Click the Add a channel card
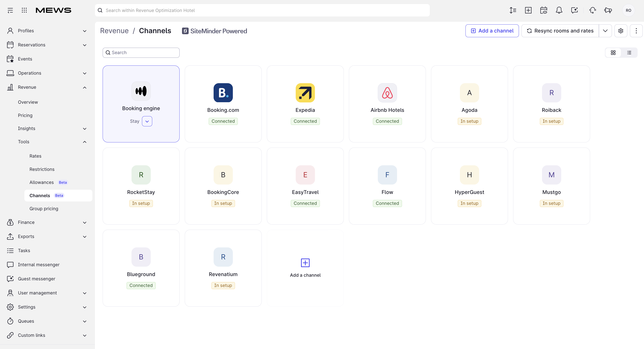 pos(305,268)
